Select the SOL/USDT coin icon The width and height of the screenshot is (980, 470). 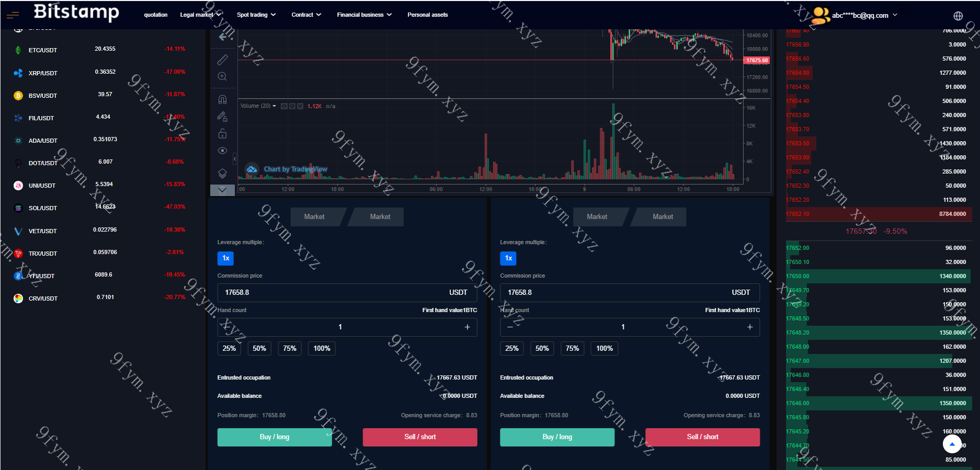coord(18,208)
